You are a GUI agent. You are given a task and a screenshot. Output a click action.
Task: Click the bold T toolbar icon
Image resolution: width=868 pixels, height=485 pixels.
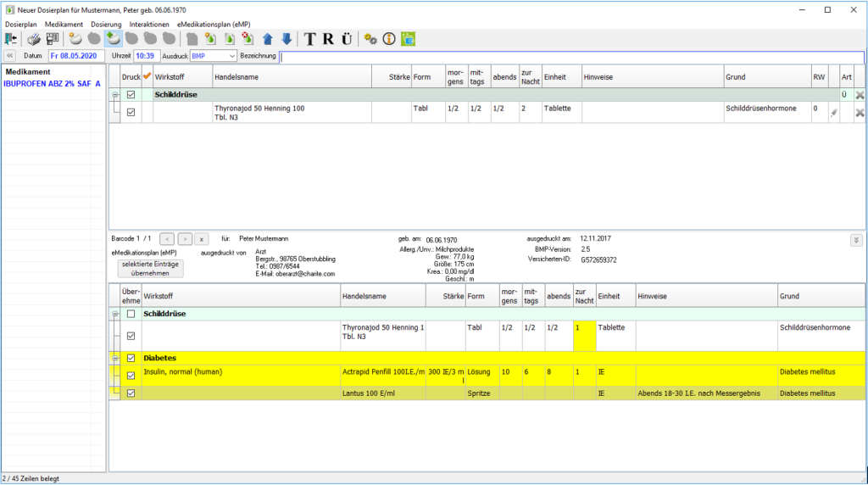(310, 39)
